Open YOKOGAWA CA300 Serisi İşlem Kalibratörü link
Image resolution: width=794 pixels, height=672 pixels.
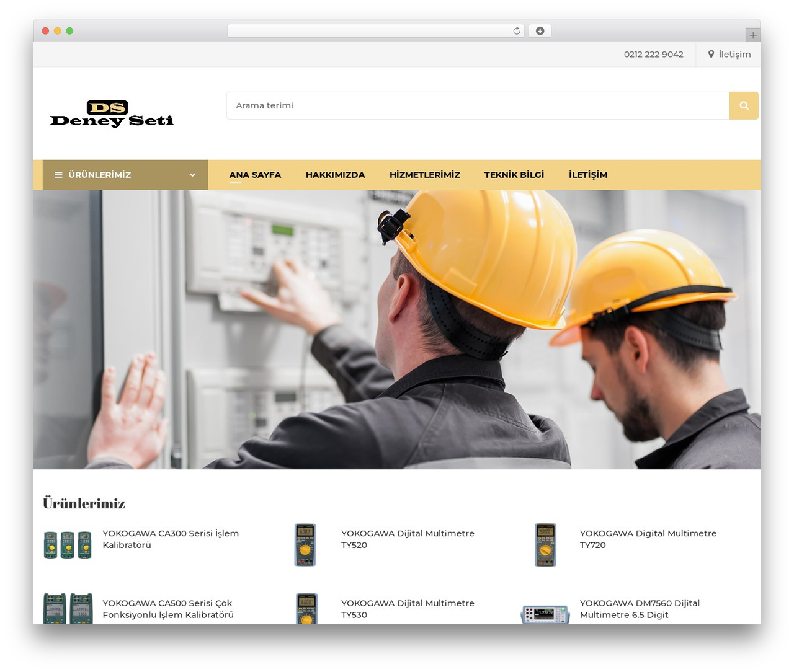[171, 539]
